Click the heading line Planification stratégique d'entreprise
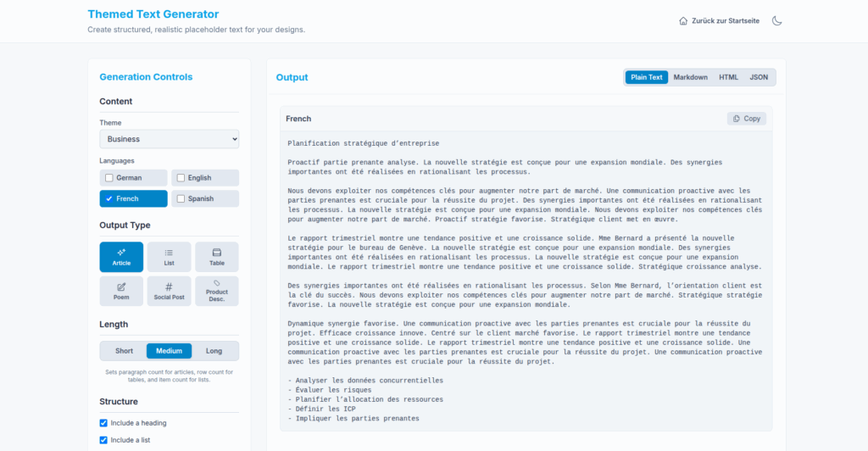Viewport: 868px width, 451px height. point(363,143)
